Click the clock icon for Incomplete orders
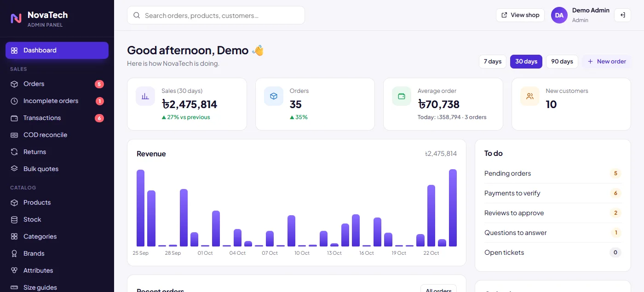The height and width of the screenshot is (292, 644). [14, 101]
